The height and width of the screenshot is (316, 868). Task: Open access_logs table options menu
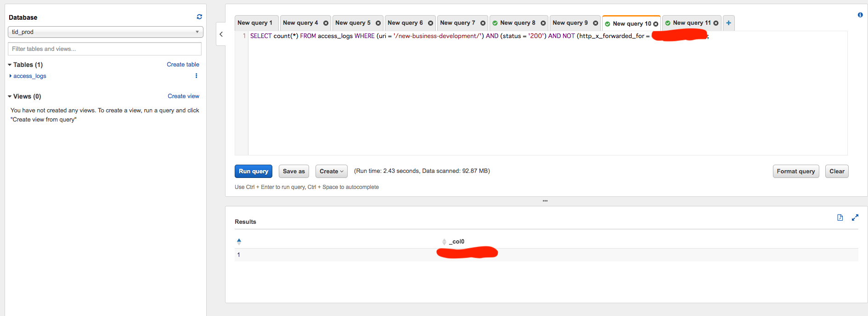pos(197,76)
